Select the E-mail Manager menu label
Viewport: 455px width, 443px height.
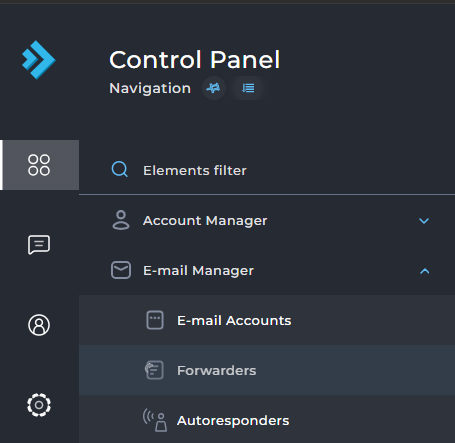coord(198,271)
